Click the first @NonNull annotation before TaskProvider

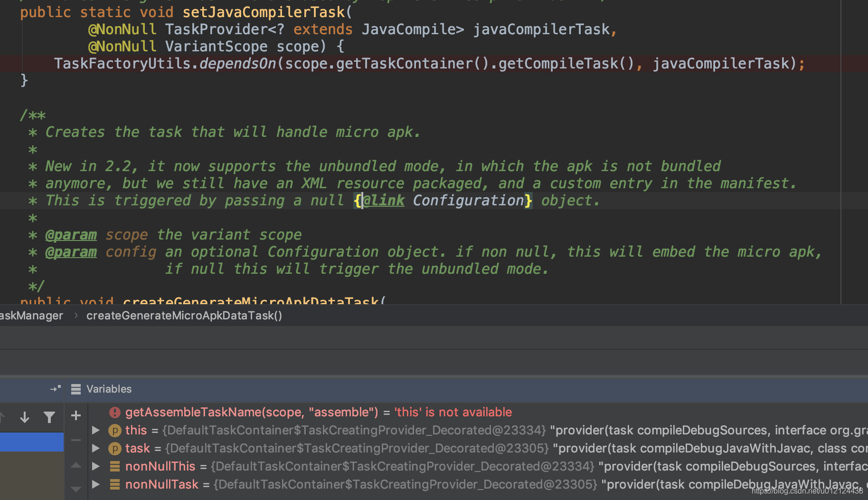123,29
